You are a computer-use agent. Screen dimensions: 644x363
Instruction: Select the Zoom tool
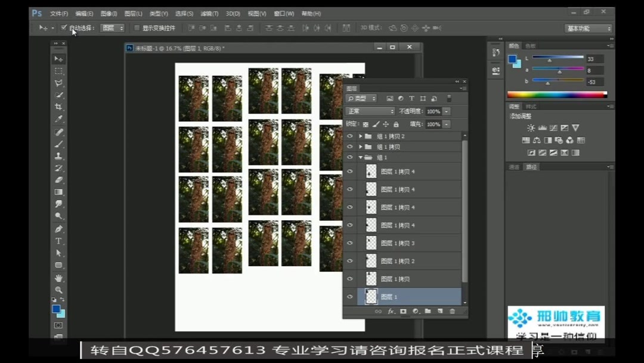[x=59, y=290]
